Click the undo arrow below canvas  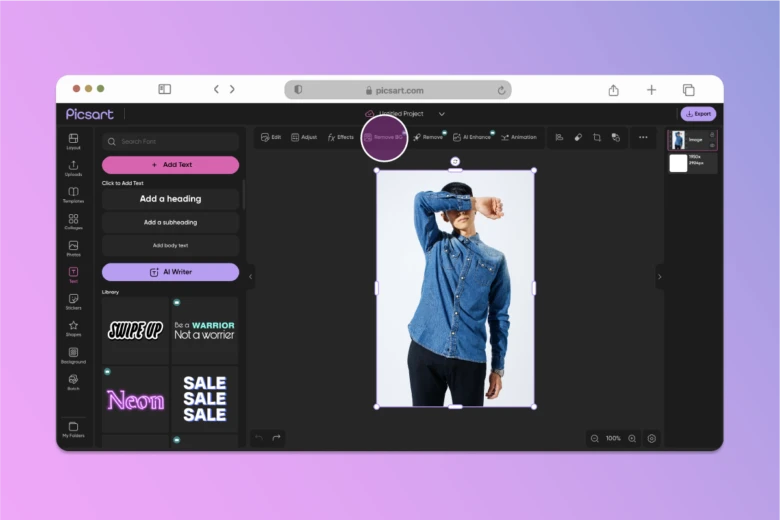coord(259,438)
